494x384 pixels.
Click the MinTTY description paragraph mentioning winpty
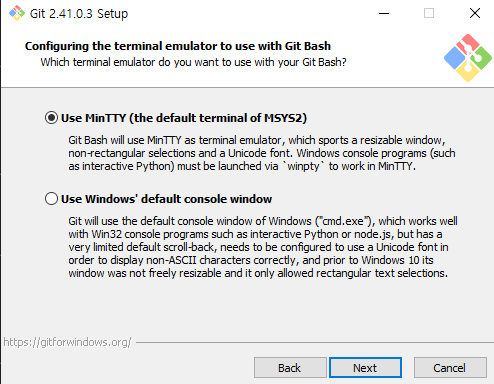point(262,153)
